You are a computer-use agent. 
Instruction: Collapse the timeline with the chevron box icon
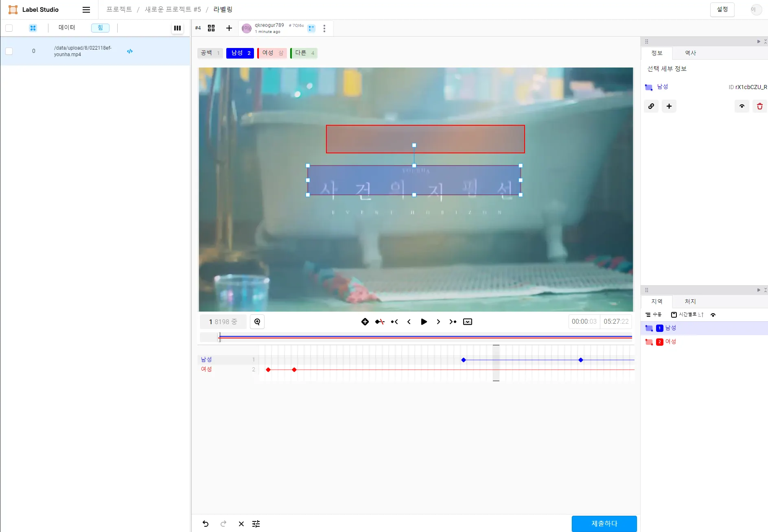coord(468,322)
